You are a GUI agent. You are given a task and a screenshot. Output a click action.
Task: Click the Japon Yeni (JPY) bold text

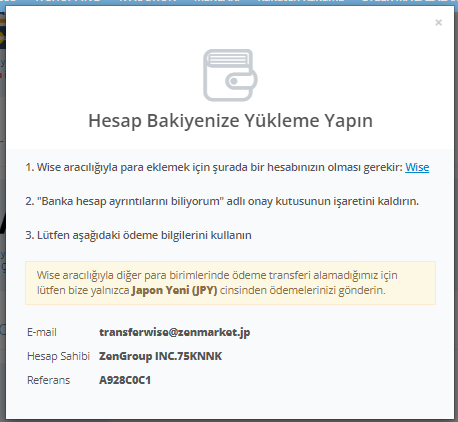[174, 291]
